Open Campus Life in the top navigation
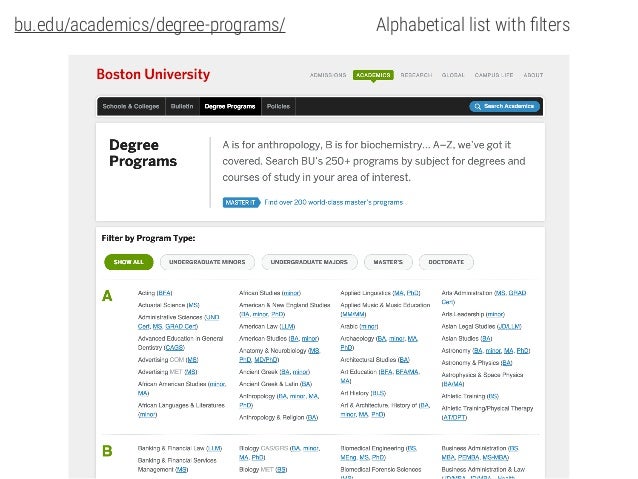The image size is (638, 479). (494, 75)
